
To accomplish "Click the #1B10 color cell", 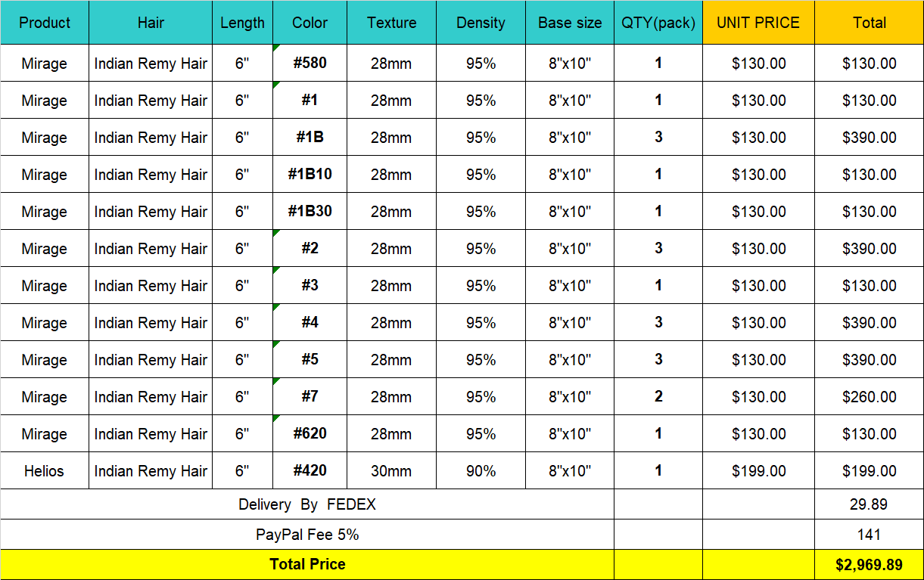I will pos(310,174).
